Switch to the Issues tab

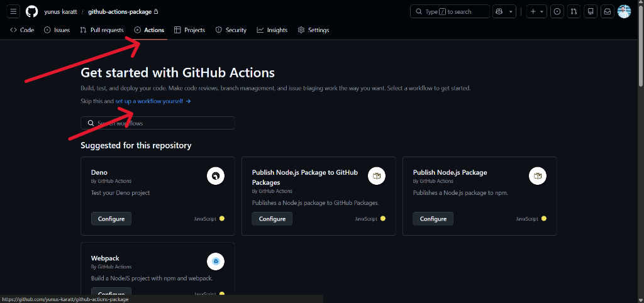pos(57,30)
